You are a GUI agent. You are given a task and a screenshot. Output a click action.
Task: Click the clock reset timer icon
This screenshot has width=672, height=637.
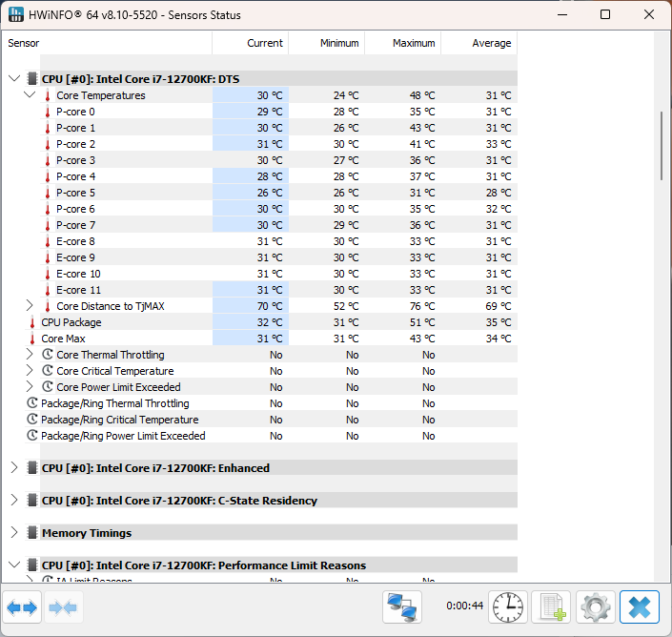click(508, 607)
